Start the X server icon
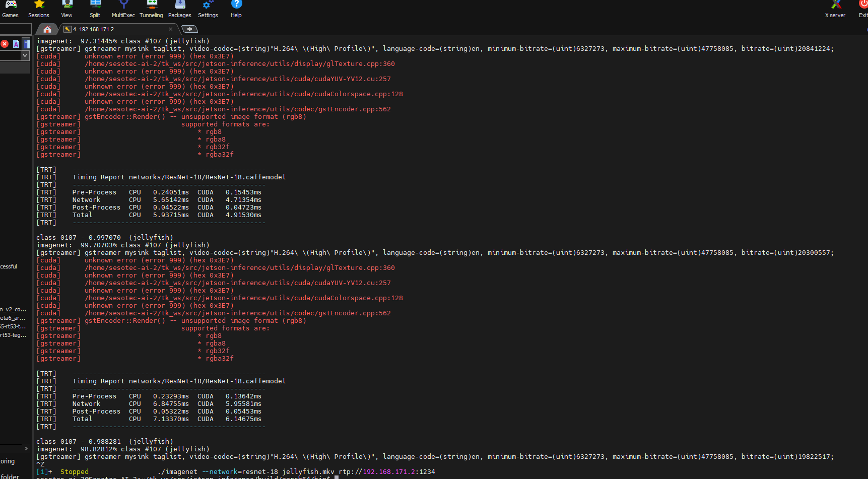 pos(835,9)
